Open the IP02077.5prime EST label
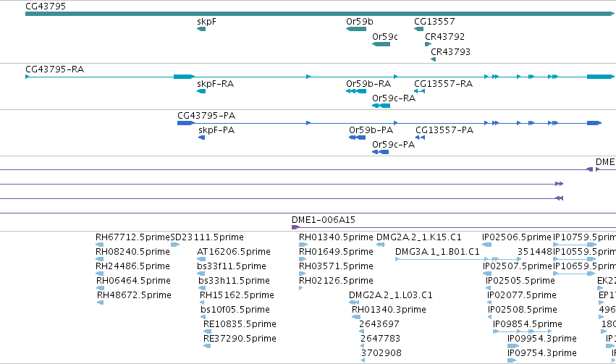This screenshot has height=364, width=616. tap(522, 295)
